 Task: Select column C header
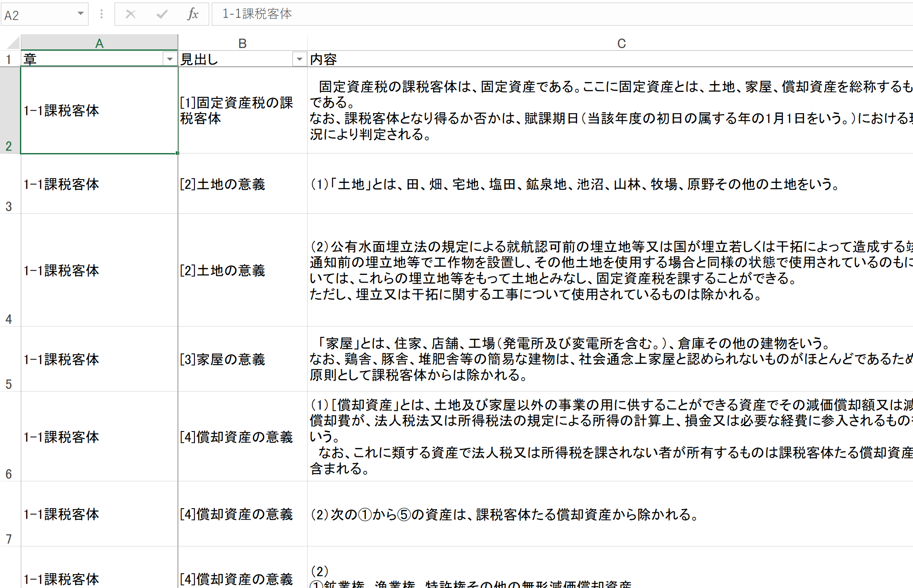(621, 43)
